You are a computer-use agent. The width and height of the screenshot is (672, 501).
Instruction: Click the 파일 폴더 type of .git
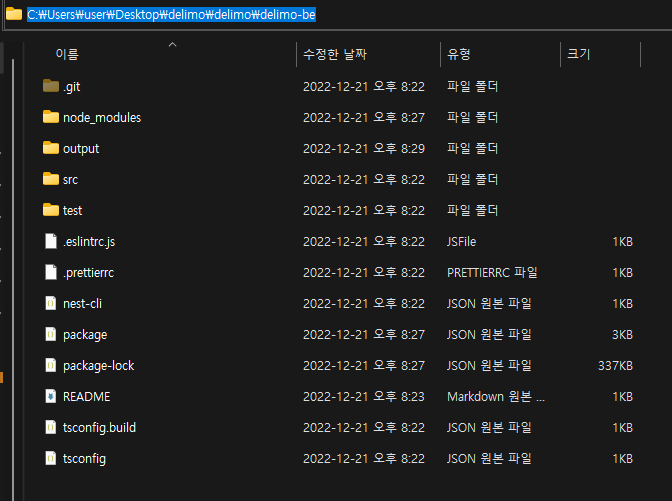click(472, 87)
